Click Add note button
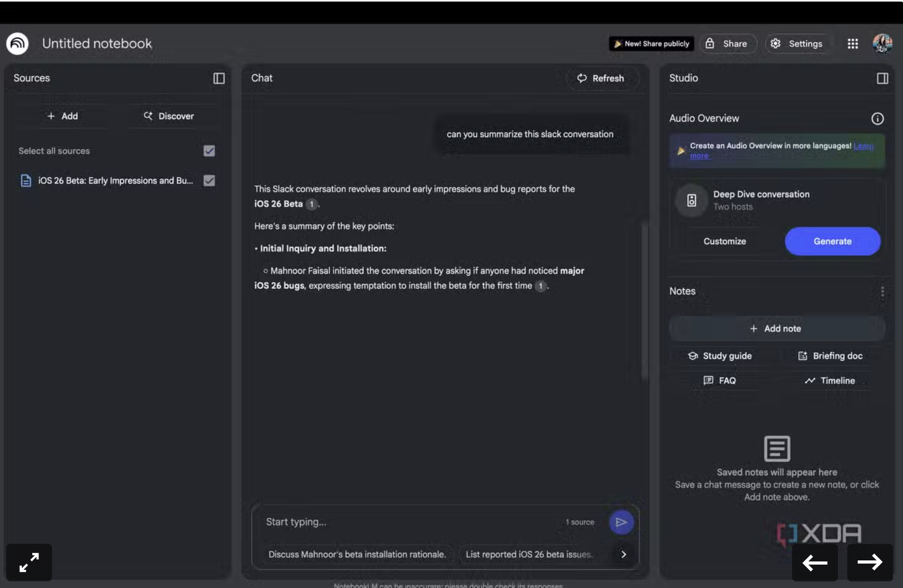 coord(776,328)
